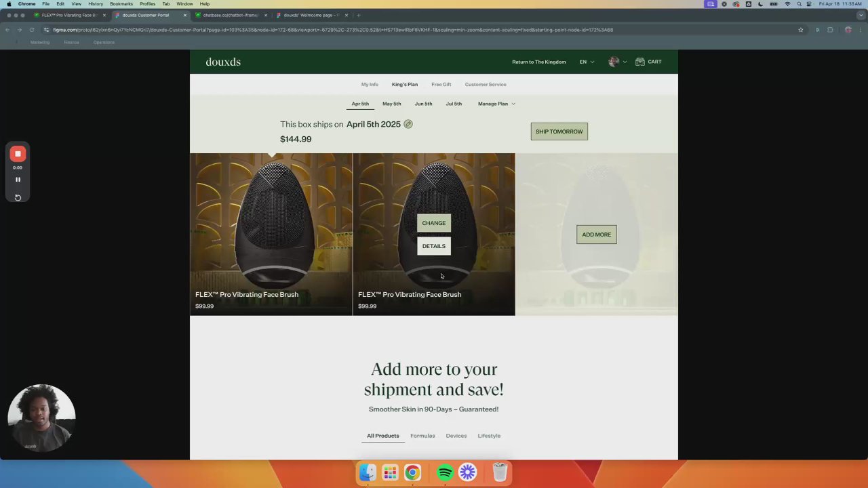Select the first FLEX Pro face brush card
The image size is (868, 488).
click(x=271, y=235)
